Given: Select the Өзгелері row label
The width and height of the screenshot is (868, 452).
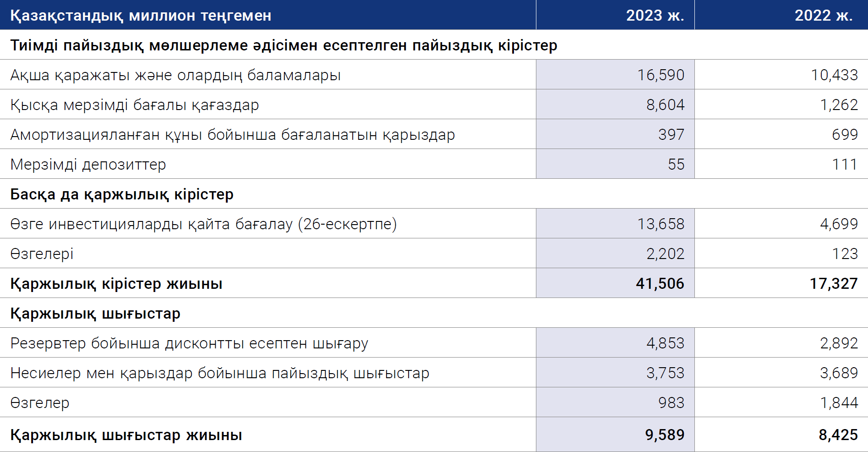Looking at the screenshot, I should (x=42, y=254).
